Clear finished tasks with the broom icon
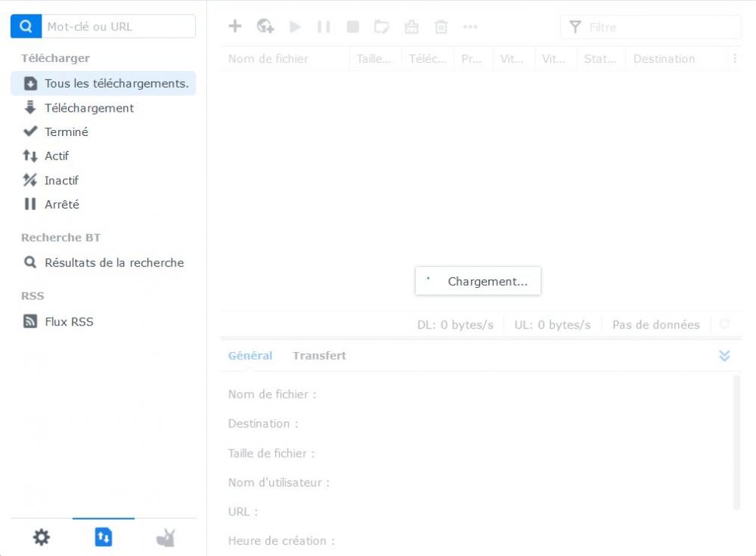Viewport: 756px width, 556px height. [x=411, y=26]
